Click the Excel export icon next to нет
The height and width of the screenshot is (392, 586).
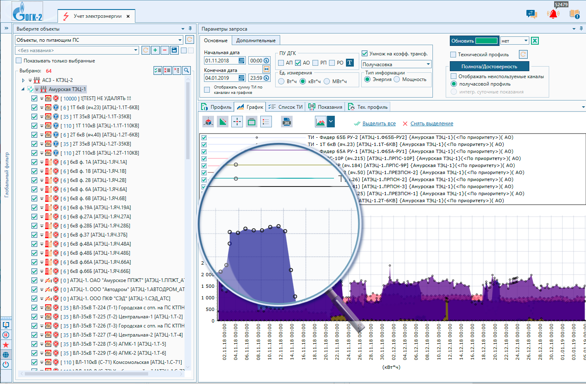point(535,41)
